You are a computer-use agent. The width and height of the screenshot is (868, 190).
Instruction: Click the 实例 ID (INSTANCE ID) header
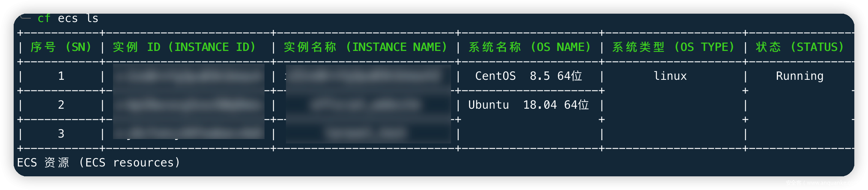click(x=184, y=47)
